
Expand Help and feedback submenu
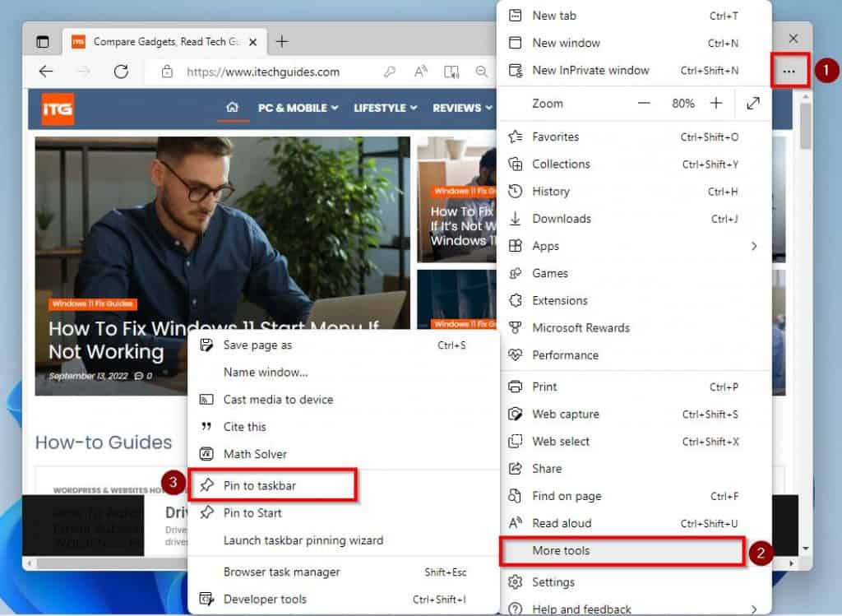click(634, 609)
